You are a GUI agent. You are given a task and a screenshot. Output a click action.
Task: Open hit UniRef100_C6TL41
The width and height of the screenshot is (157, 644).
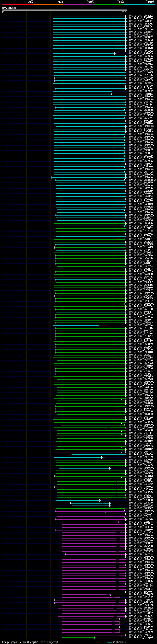(141, 21)
